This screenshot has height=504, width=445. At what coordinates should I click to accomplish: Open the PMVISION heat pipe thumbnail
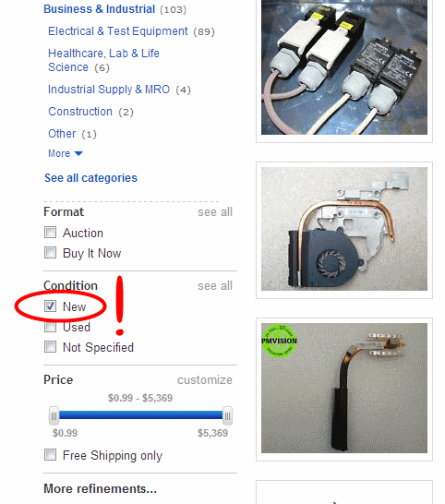(x=344, y=390)
